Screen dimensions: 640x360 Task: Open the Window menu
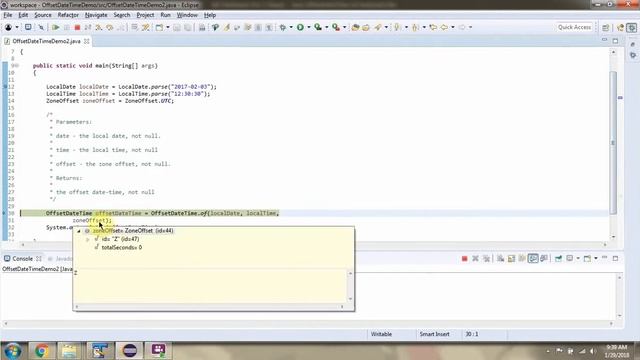point(187,15)
